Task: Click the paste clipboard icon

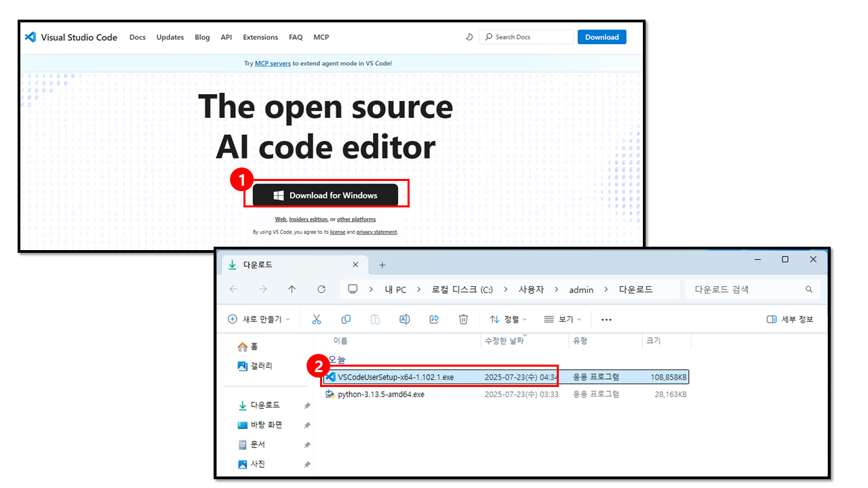Action: [x=375, y=319]
